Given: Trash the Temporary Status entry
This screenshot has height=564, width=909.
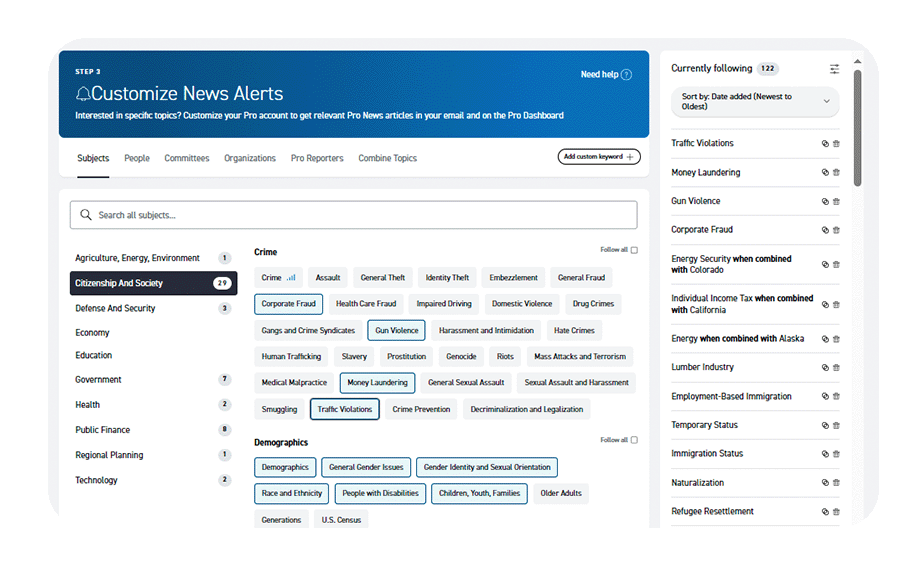Looking at the screenshot, I should coord(836,425).
